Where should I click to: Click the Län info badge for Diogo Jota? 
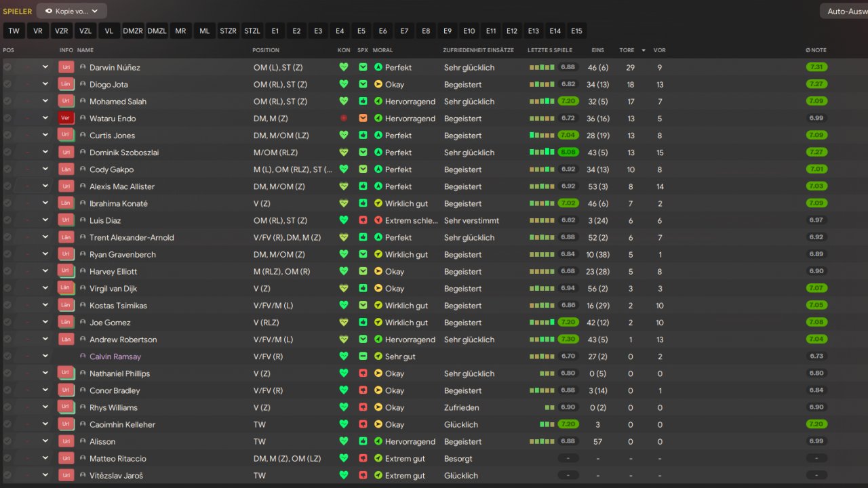[66, 84]
